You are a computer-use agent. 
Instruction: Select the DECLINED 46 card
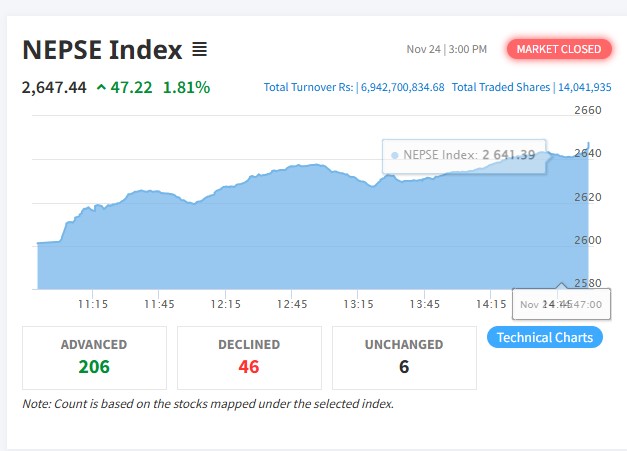249,357
